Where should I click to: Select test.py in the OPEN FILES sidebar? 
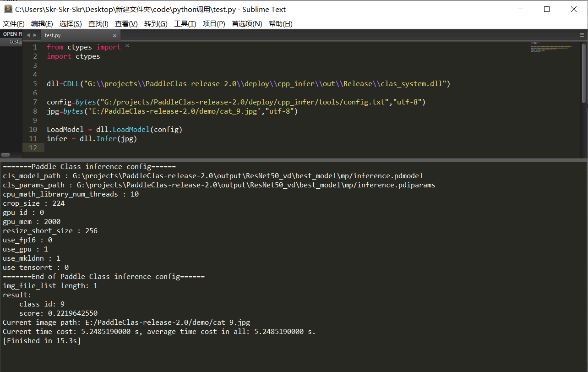(15, 41)
